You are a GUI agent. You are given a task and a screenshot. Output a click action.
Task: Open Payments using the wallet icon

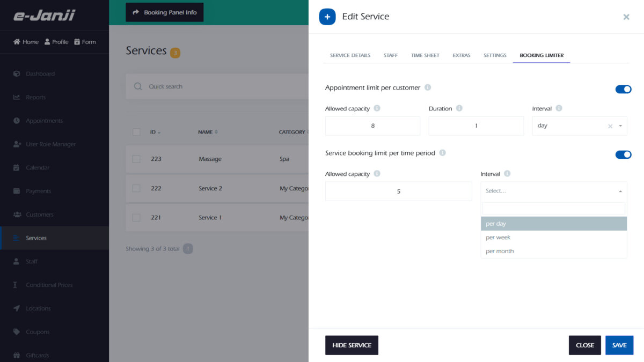(16, 191)
